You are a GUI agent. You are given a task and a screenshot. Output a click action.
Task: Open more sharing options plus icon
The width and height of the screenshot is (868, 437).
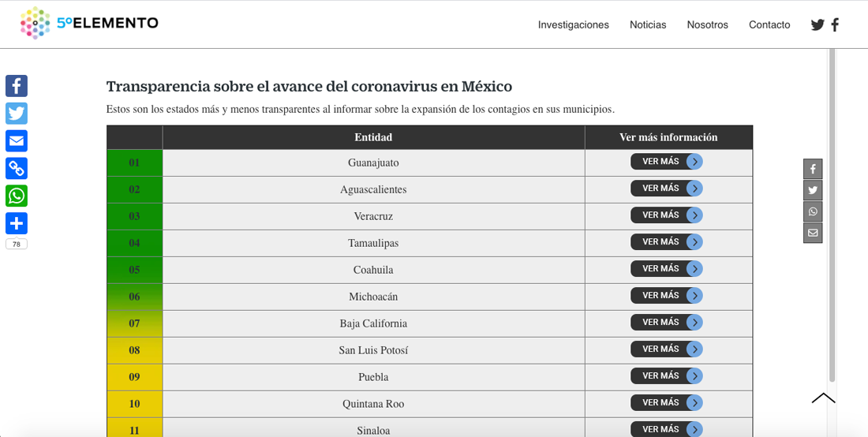[17, 223]
